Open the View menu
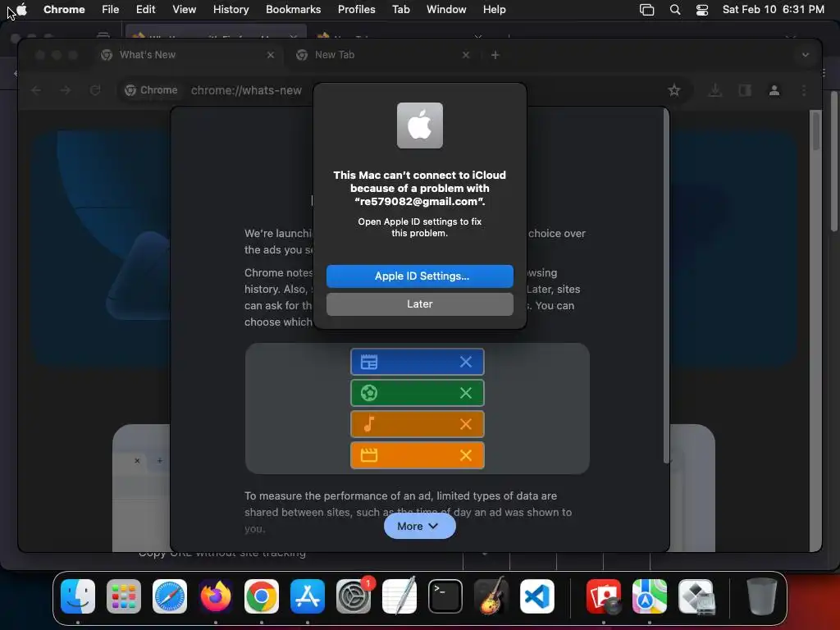840x630 pixels. (184, 9)
